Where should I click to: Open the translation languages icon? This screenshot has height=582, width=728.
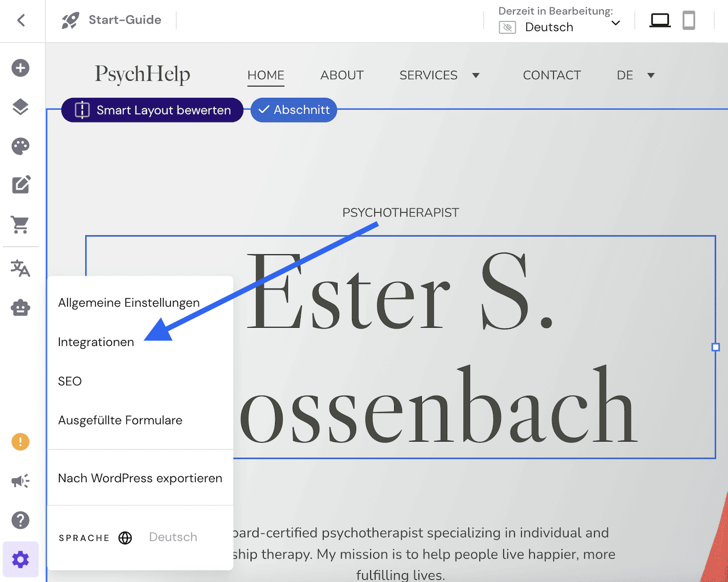tap(20, 268)
